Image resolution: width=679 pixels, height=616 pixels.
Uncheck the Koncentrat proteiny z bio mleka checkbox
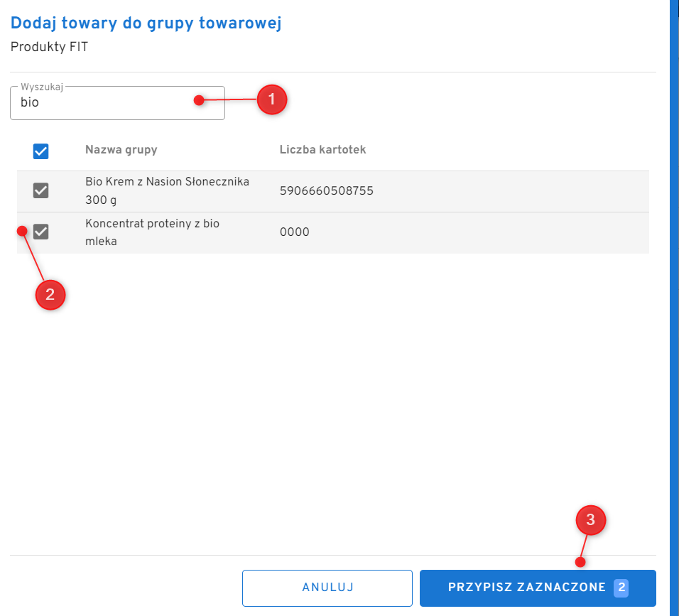pyautogui.click(x=41, y=232)
